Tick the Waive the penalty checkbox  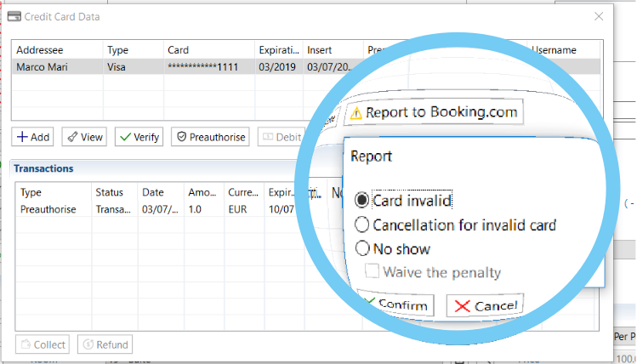pyautogui.click(x=372, y=271)
